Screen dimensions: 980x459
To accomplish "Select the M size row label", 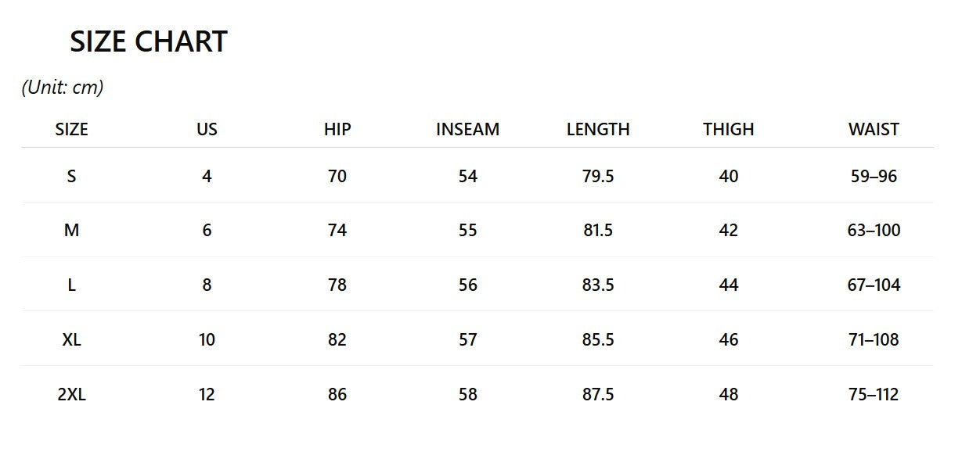I will point(71,231).
